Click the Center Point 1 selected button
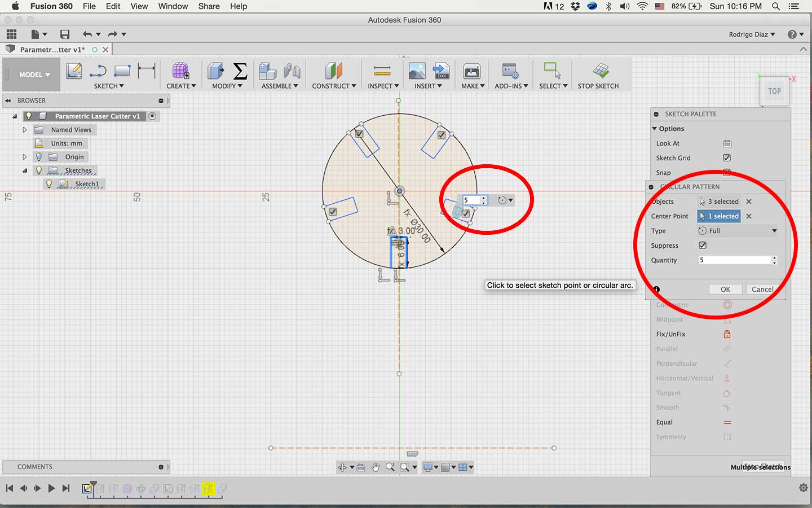Screen dimensions: 812x508 coord(719,216)
